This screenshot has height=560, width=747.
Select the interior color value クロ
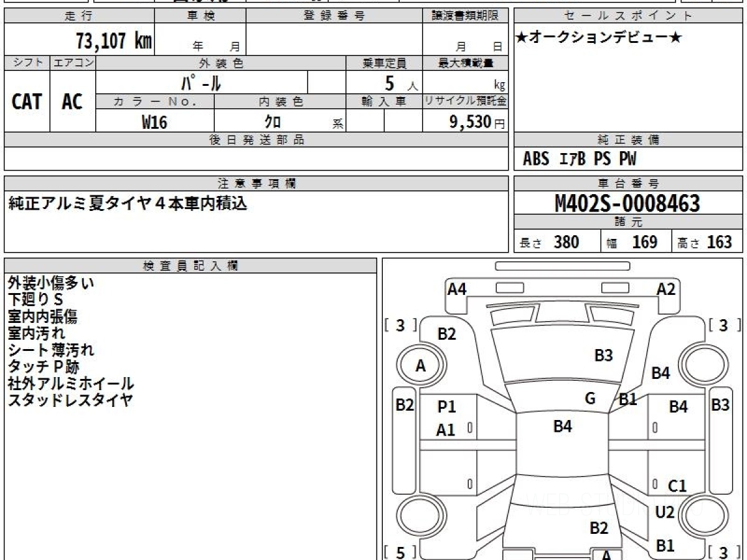[273, 122]
